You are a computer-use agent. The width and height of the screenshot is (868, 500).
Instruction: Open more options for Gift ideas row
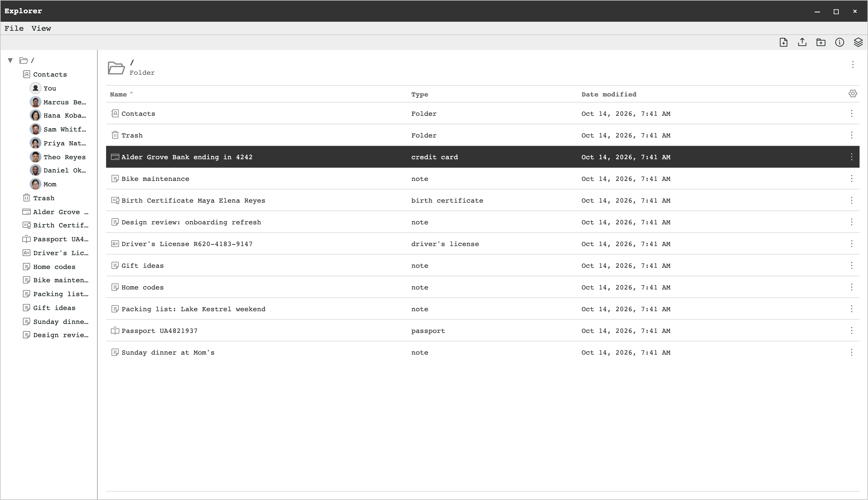point(851,265)
